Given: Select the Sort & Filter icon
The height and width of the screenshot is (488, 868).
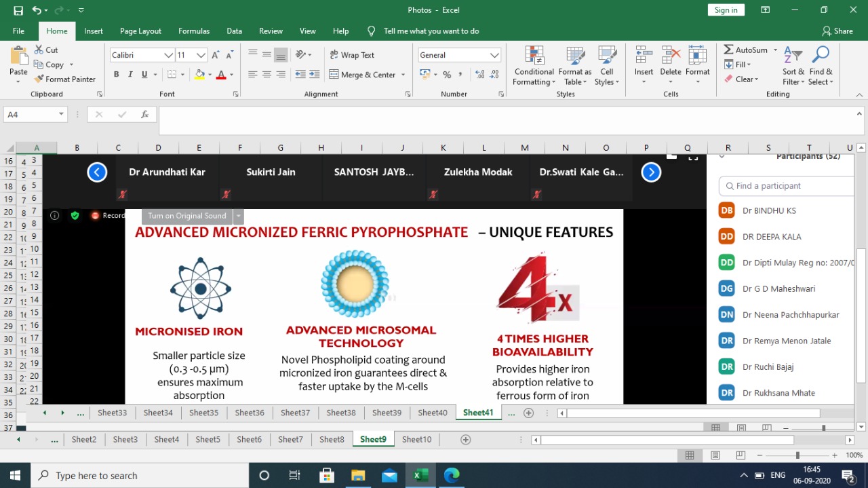Looking at the screenshot, I should coord(793,56).
